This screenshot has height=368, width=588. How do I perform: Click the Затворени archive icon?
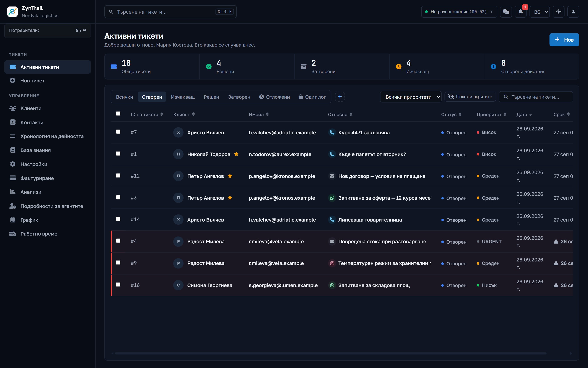(304, 66)
